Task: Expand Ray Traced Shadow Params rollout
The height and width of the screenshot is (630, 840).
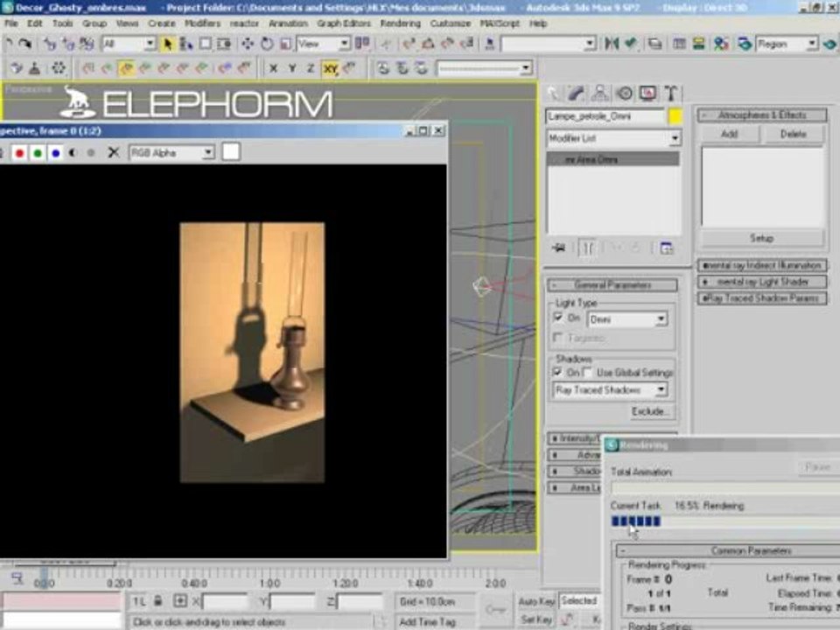Action: (762, 298)
